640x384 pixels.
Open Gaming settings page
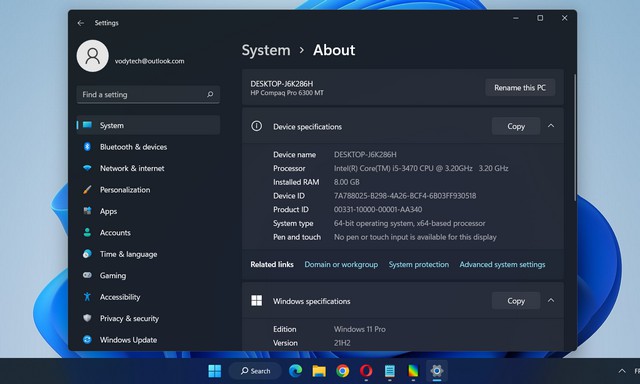click(x=148, y=275)
